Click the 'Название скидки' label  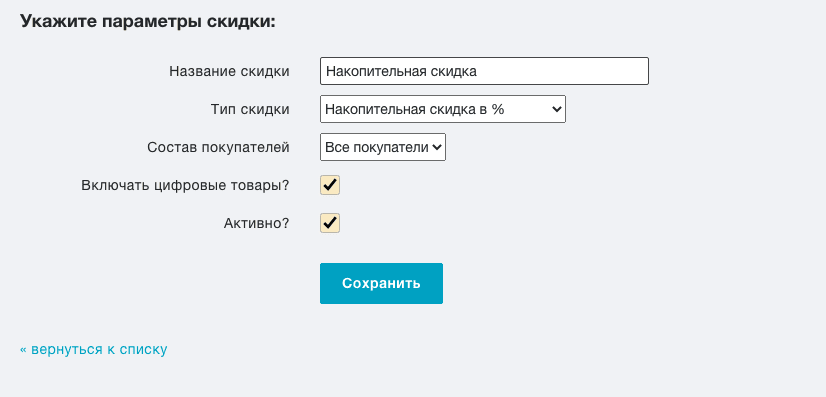tap(229, 72)
